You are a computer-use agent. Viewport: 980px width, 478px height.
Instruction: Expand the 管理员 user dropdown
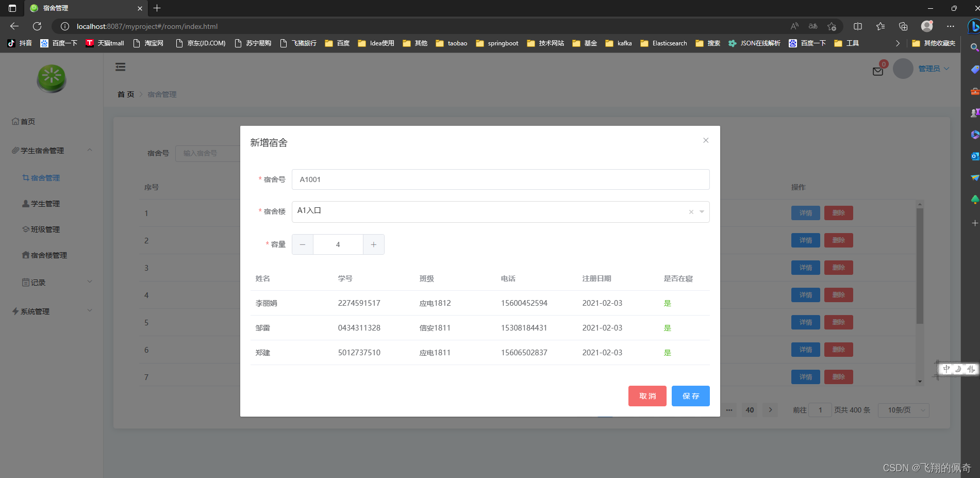tap(934, 69)
